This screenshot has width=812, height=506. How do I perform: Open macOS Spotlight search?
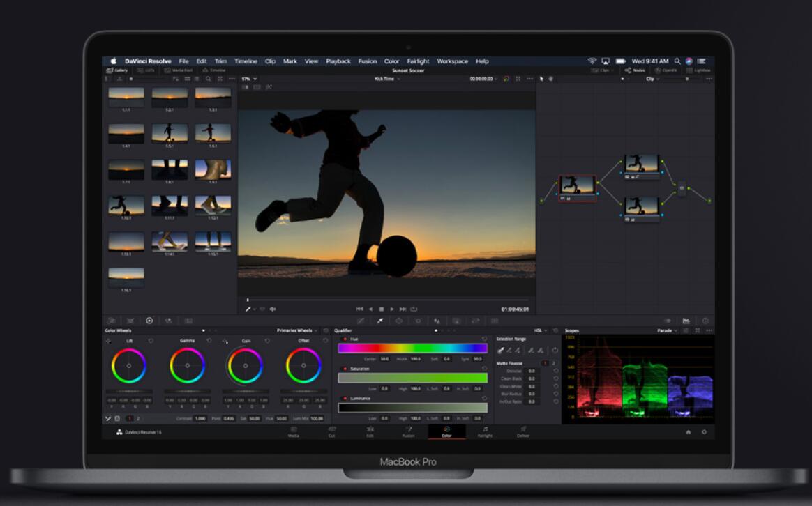pyautogui.click(x=677, y=61)
